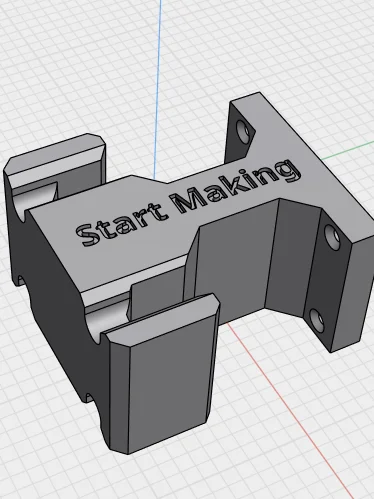Image resolution: width=374 pixels, height=499 pixels.
Task: Click the embossed 'Start Making' text on the model
Action: tap(188, 203)
